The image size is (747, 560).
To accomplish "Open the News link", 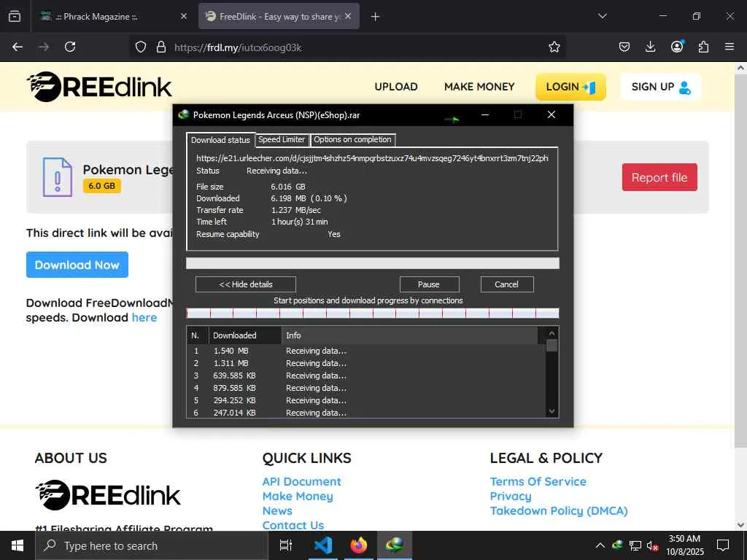I will coord(277,510).
